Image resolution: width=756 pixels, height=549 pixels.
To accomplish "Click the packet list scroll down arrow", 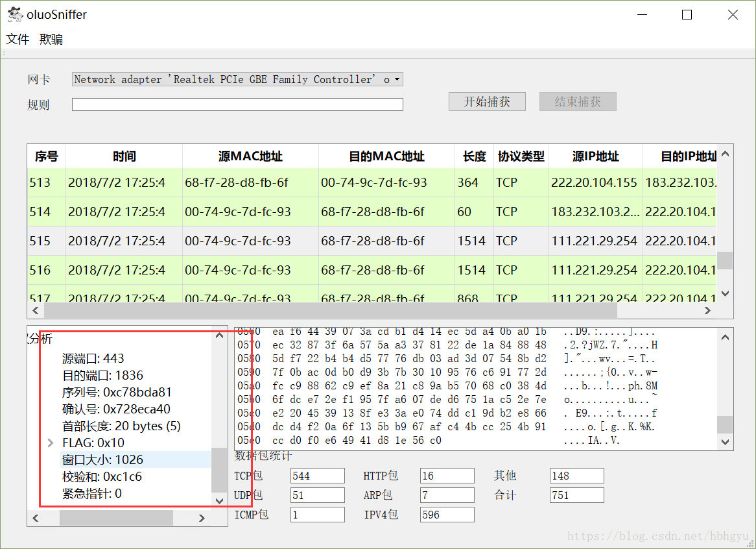I will click(725, 293).
